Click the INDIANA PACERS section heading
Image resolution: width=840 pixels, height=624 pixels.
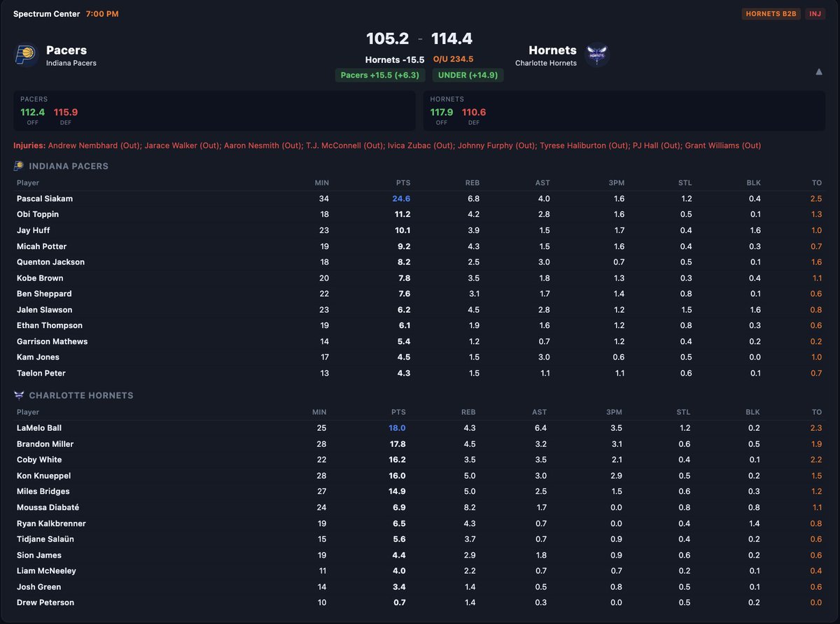click(69, 166)
